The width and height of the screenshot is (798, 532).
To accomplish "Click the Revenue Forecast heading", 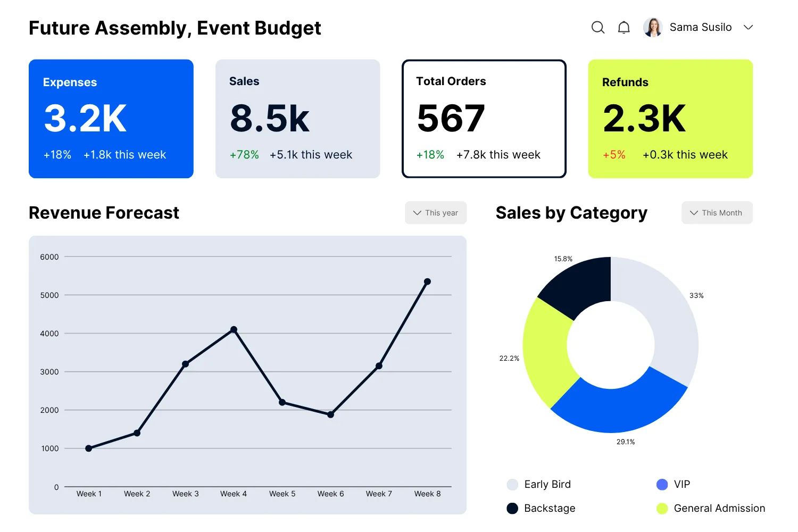I will point(104,213).
